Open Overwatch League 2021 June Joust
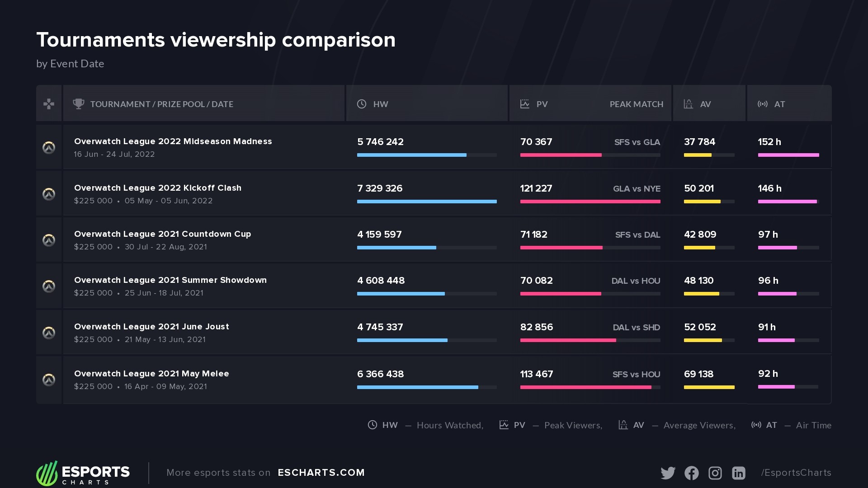This screenshot has width=868, height=488. coord(151,327)
